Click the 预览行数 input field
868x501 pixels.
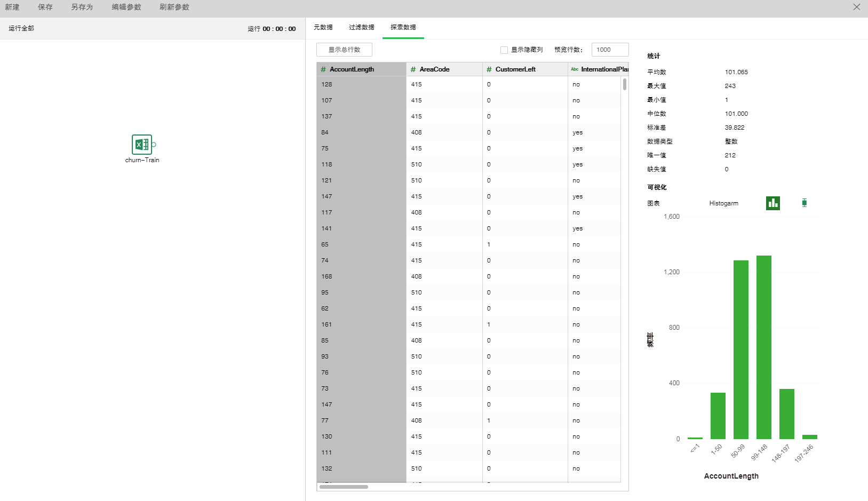(x=609, y=50)
